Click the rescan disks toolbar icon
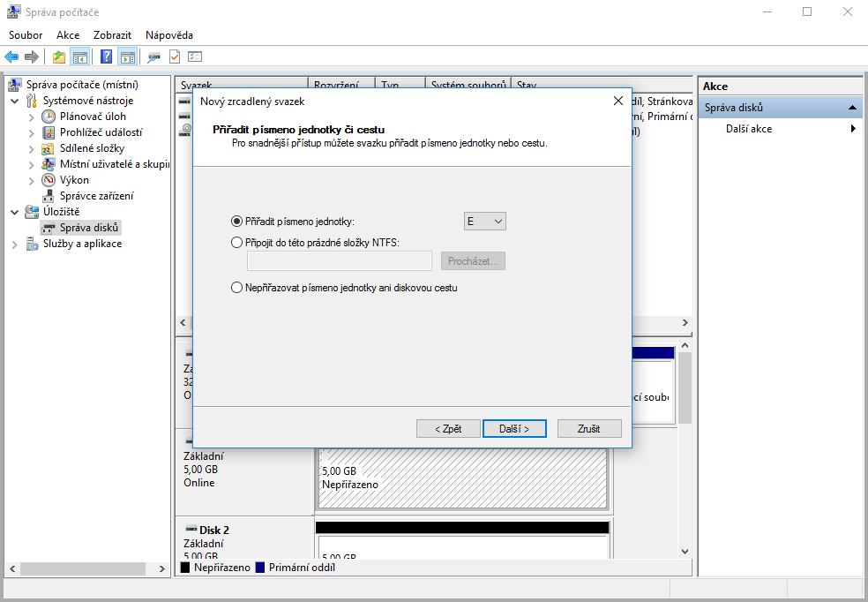The width and height of the screenshot is (868, 602). [153, 57]
